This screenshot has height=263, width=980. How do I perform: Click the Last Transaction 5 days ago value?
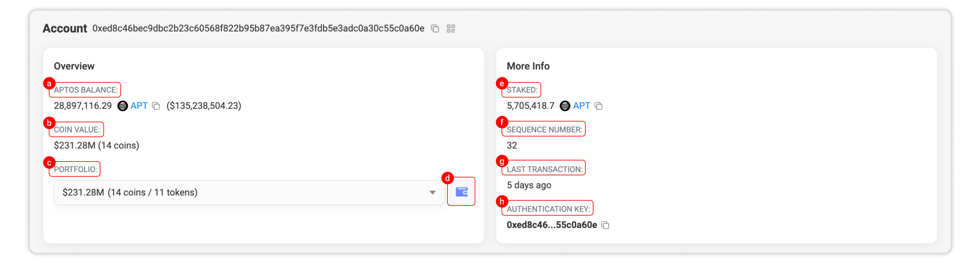point(529,185)
